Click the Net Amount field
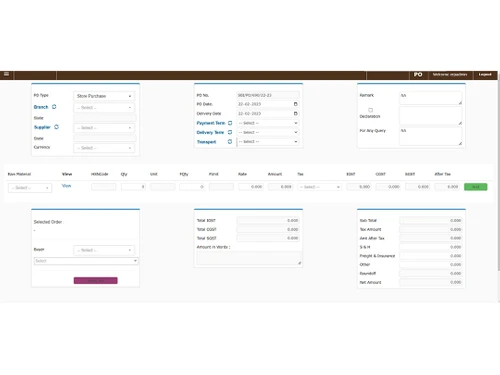Screen dimensions: 500x375 431,282
